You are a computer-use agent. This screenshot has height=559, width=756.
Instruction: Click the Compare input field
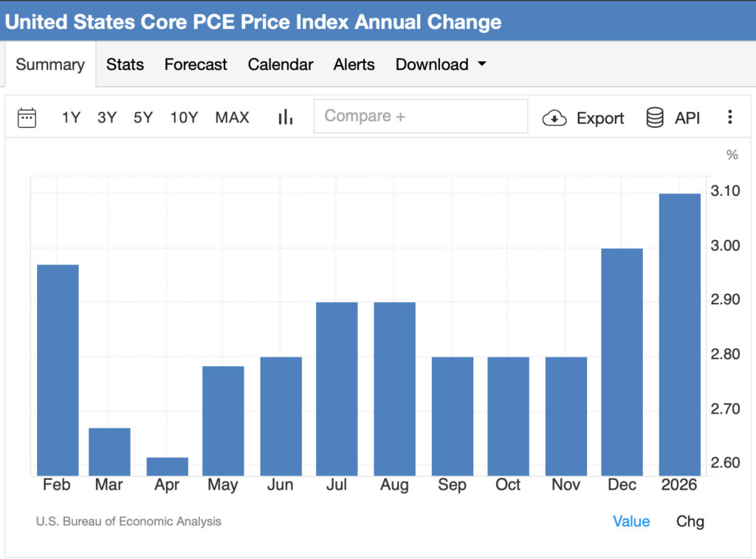tap(421, 117)
